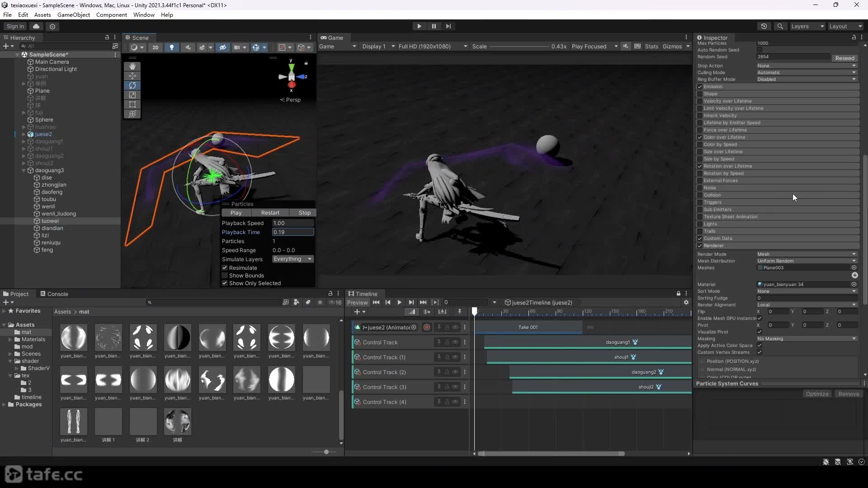Toggle record button on juese2 animation track
The height and width of the screenshot is (488, 868).
(x=426, y=328)
